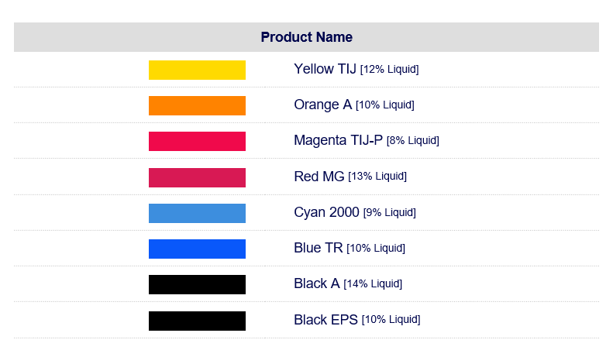Viewport: 613px width, 364px height.
Task: Click the Magenta TIJ-P color swatch
Action: (197, 141)
